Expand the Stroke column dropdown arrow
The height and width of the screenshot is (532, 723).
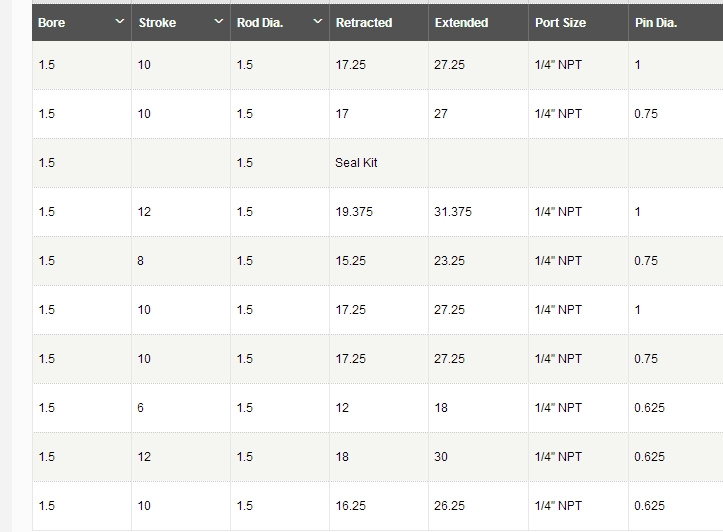click(x=219, y=21)
